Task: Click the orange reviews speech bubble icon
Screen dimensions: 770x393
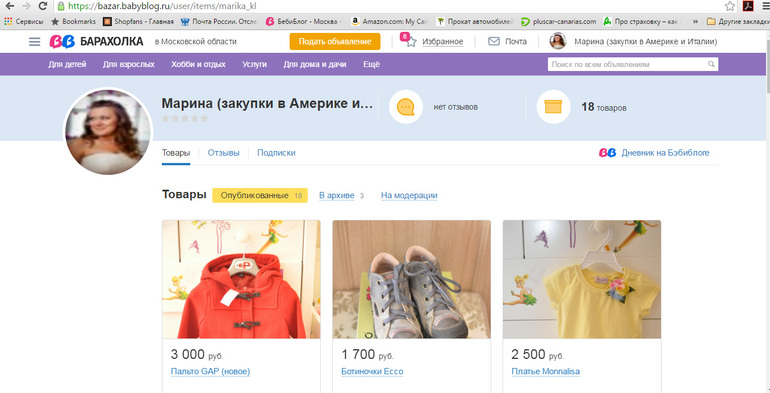Action: (x=406, y=107)
